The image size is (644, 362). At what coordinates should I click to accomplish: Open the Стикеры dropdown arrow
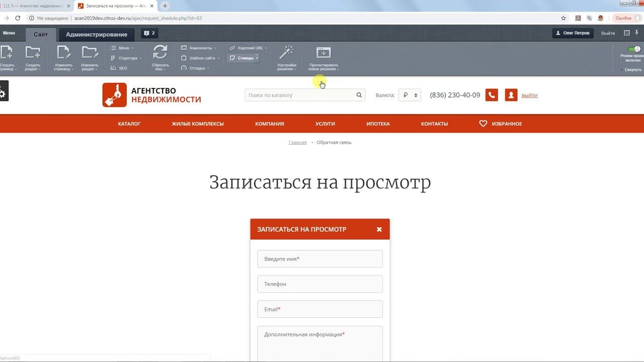257,58
